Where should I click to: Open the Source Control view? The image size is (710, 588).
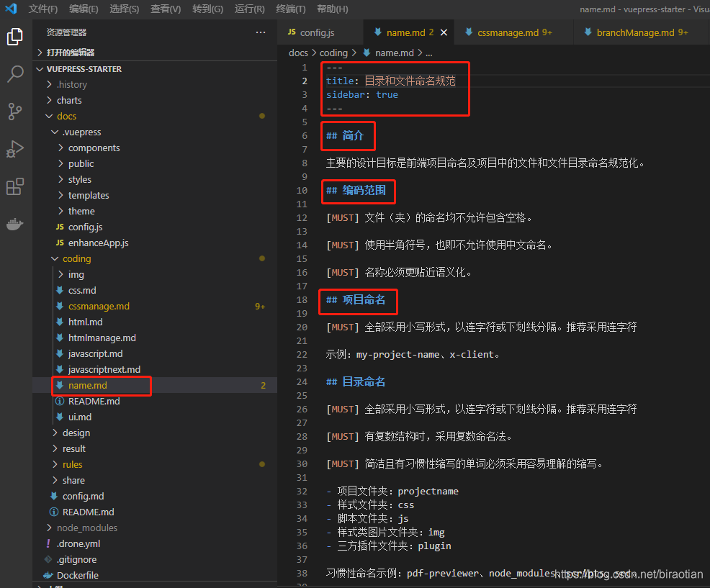(15, 111)
